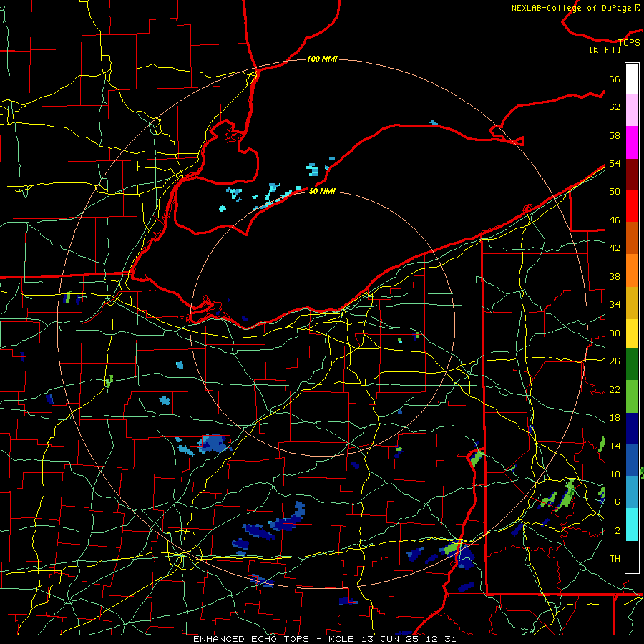Click the light green swatch between 18 and 22
644x644 pixels.
[632, 396]
